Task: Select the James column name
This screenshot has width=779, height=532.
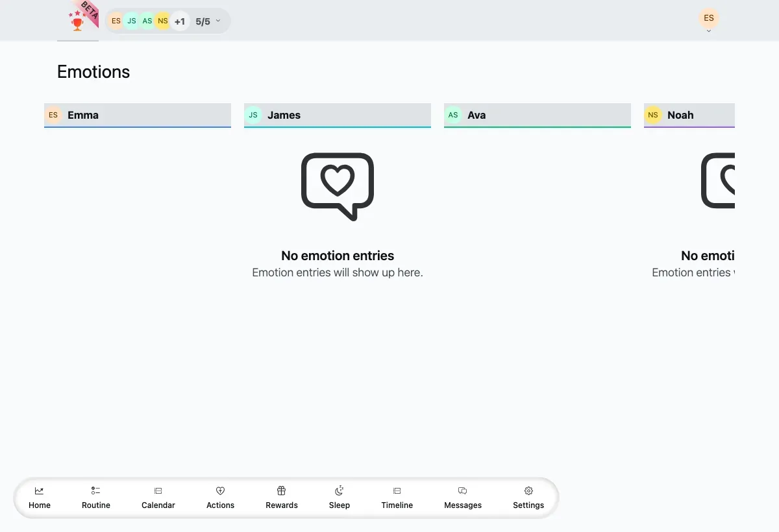Action: click(x=284, y=115)
